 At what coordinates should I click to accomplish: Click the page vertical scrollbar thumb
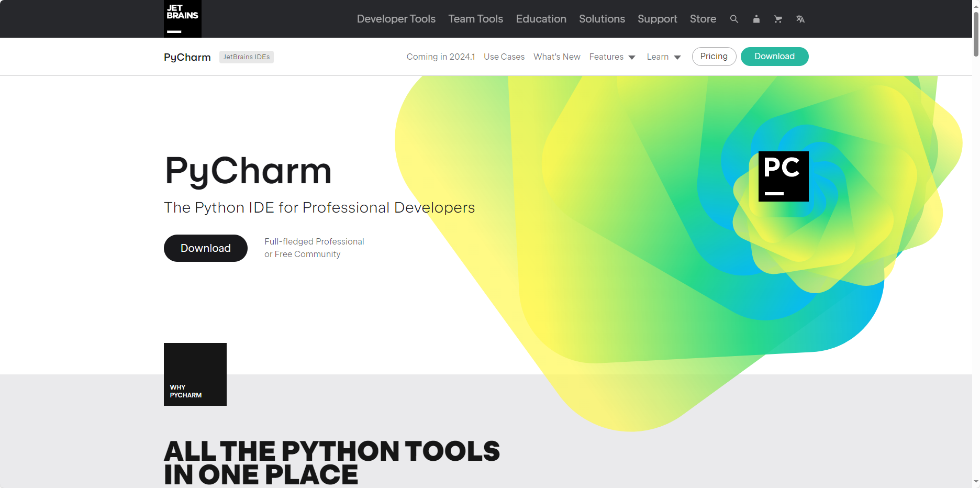click(x=976, y=34)
